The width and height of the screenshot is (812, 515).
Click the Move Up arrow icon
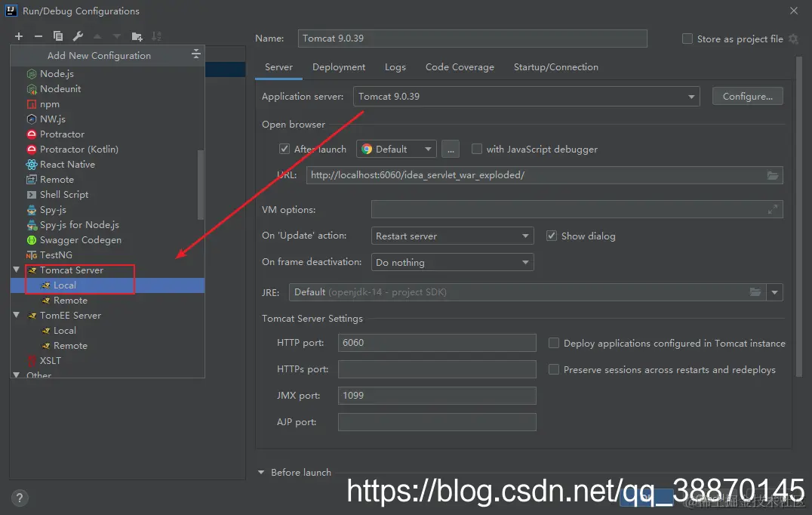(97, 36)
